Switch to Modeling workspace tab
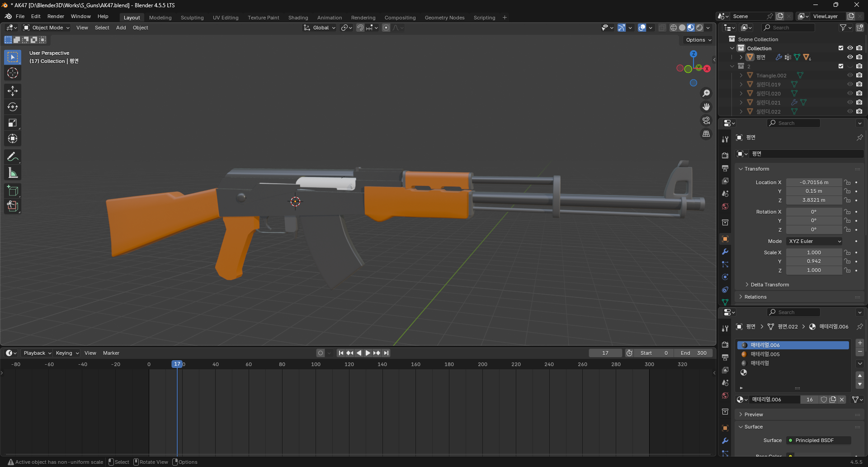868x467 pixels. point(160,18)
